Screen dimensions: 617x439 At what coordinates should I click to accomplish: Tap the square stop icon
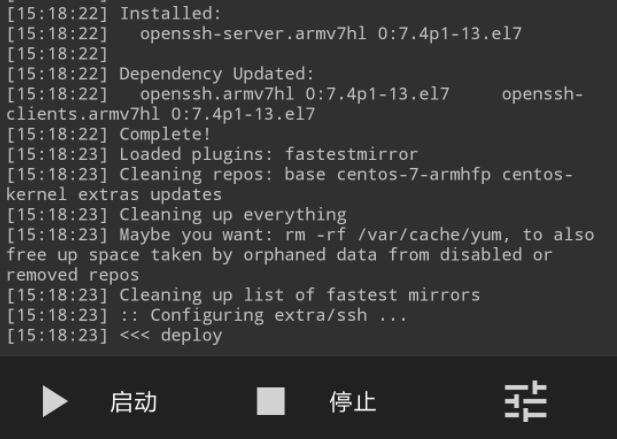[271, 401]
